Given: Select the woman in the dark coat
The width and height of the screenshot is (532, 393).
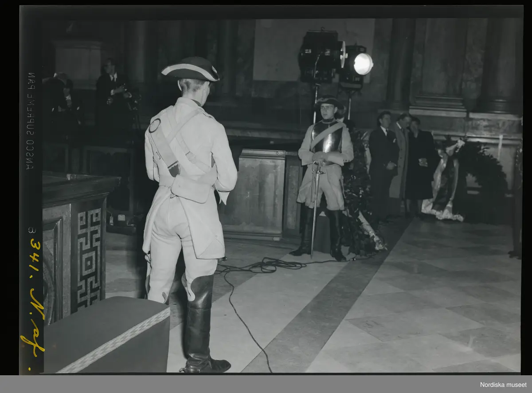Looking at the screenshot, I should (x=419, y=164).
